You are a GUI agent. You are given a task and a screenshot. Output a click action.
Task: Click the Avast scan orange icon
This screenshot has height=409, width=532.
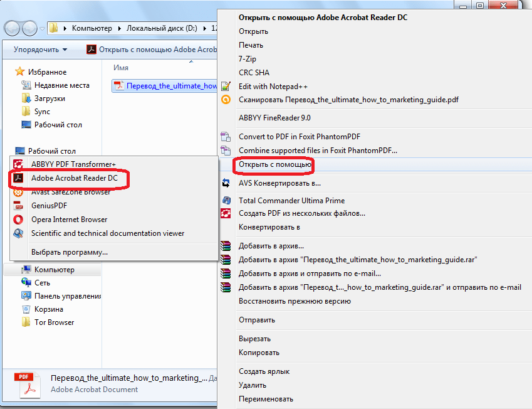click(x=226, y=100)
